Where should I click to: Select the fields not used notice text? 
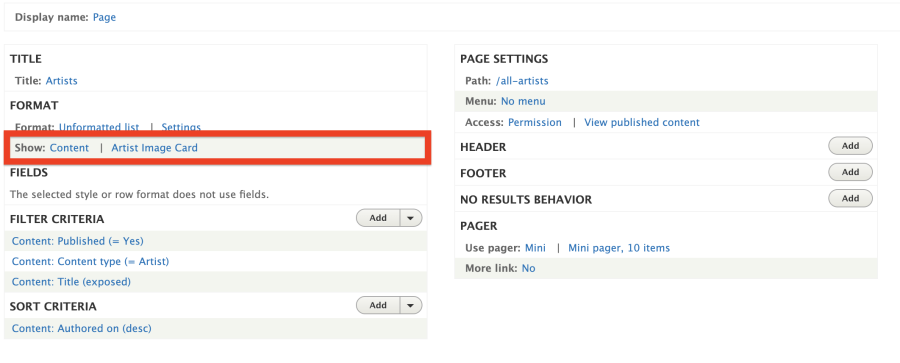click(139, 194)
